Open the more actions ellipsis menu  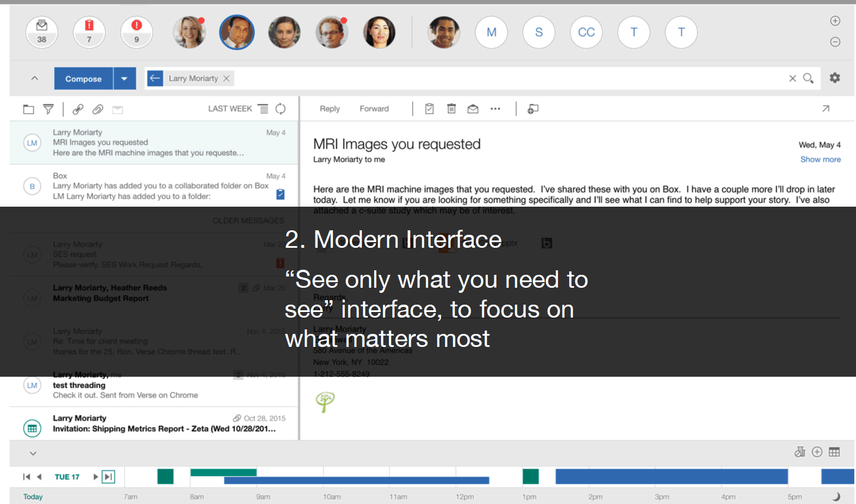(495, 109)
